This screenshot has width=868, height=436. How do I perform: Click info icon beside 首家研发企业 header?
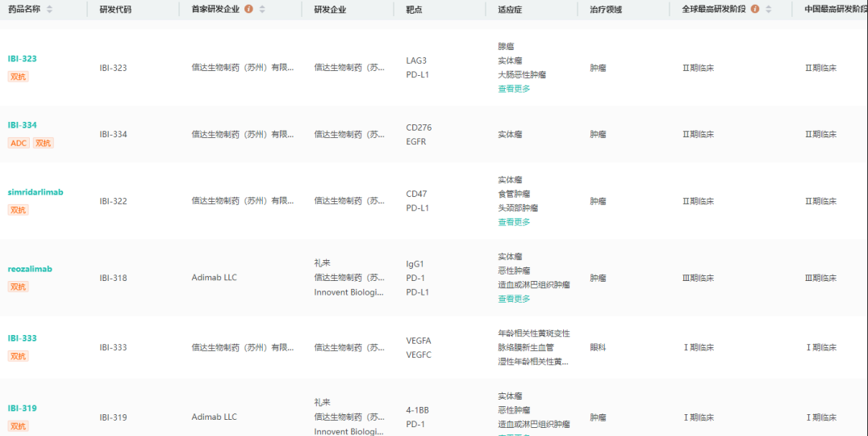click(x=248, y=9)
